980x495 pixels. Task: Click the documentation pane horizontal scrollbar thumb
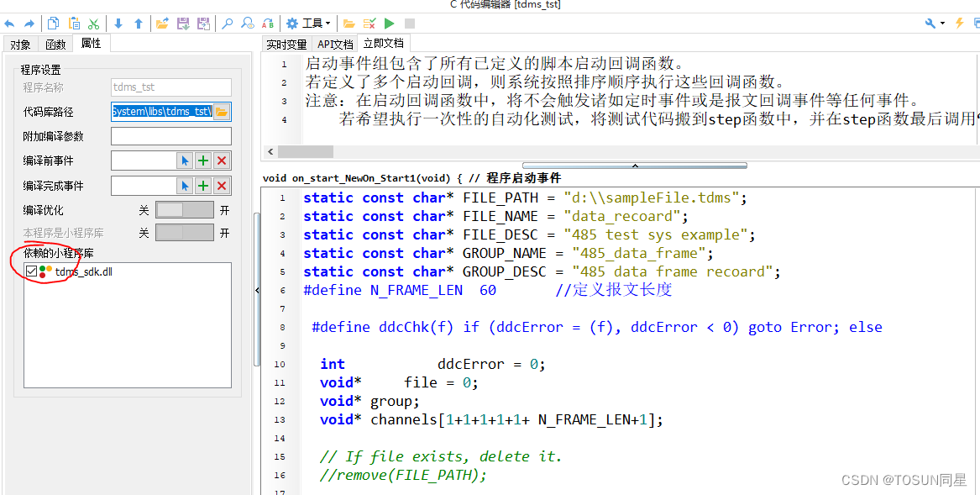click(x=306, y=151)
